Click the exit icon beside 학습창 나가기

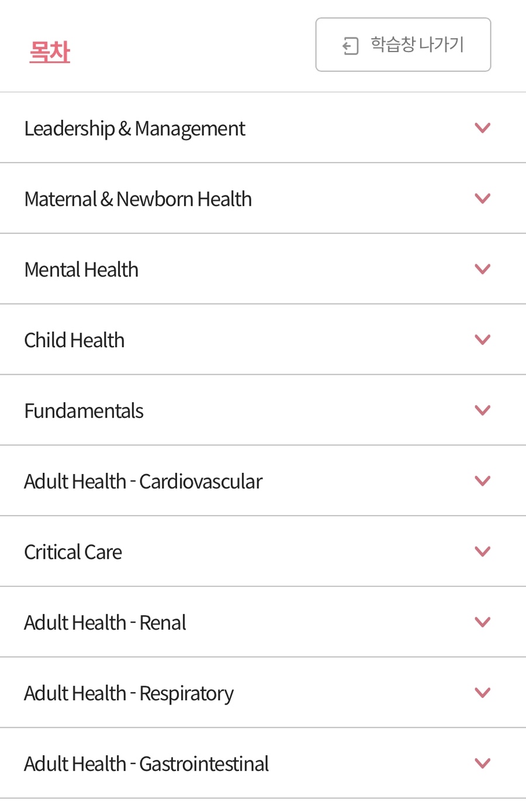click(350, 46)
